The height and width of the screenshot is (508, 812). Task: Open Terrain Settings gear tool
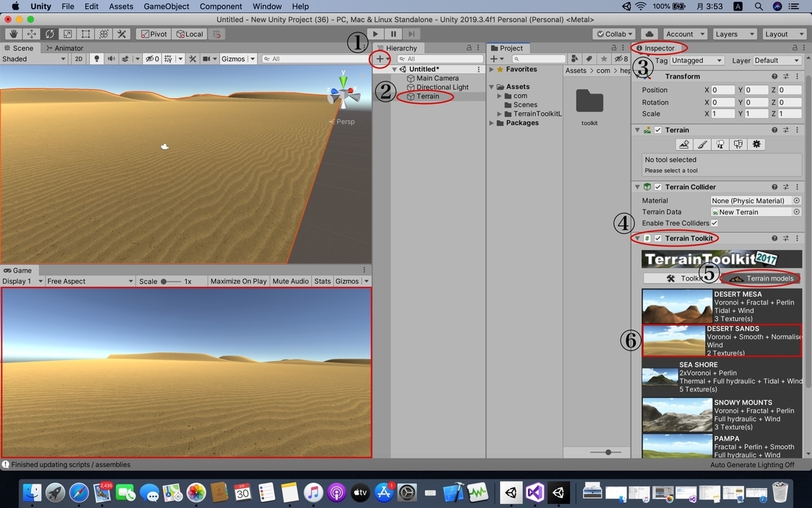point(757,144)
